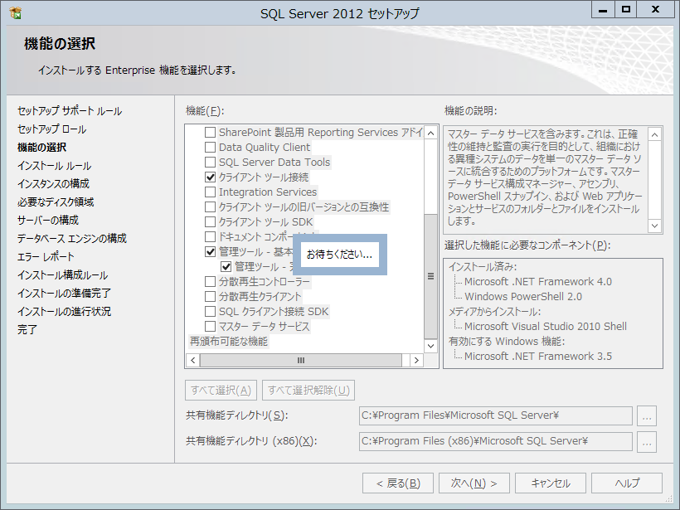Browse for x86 shared feature directory

click(647, 442)
